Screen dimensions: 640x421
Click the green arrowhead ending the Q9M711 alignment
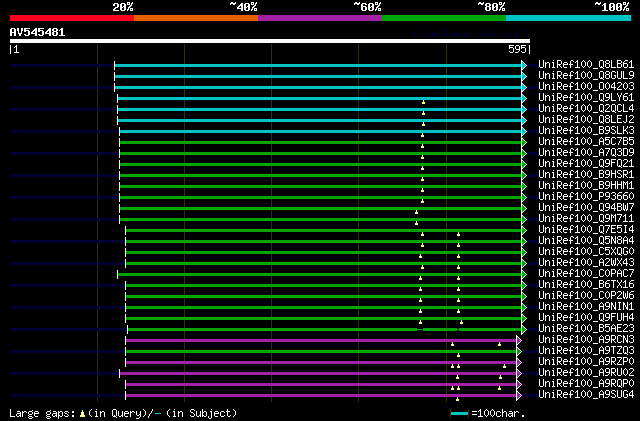coord(524,220)
